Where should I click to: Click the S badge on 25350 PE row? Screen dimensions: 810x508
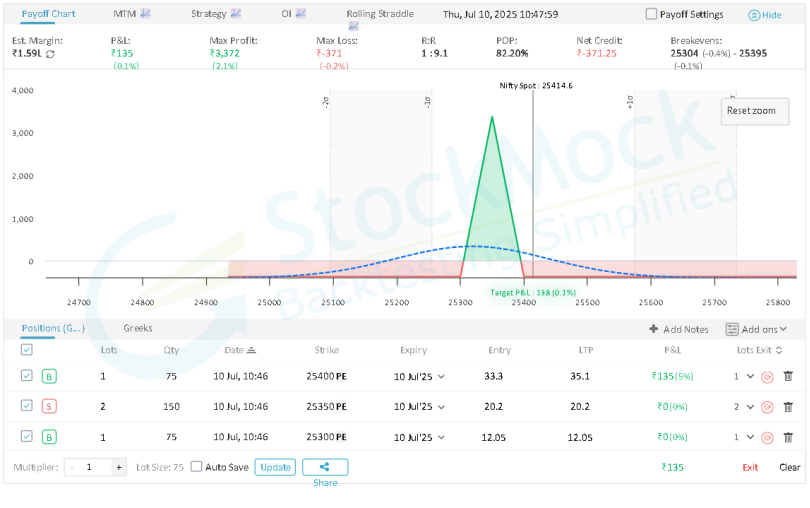tap(49, 407)
